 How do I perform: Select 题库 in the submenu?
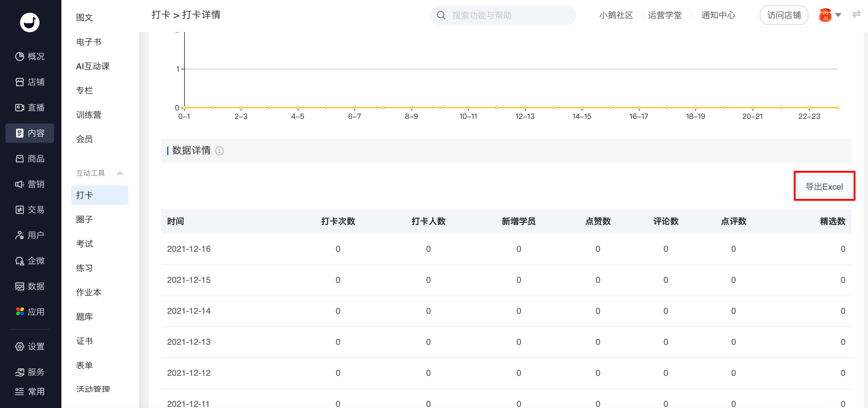point(84,316)
